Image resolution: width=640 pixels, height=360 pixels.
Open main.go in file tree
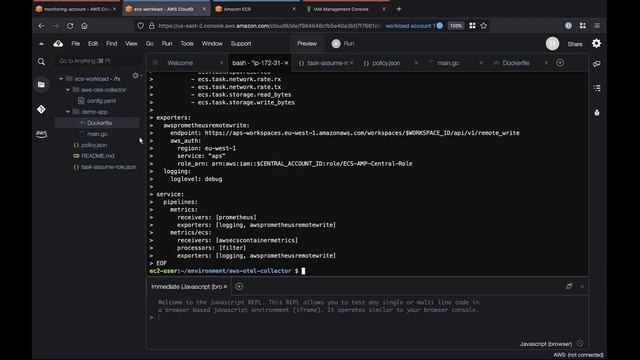click(97, 134)
